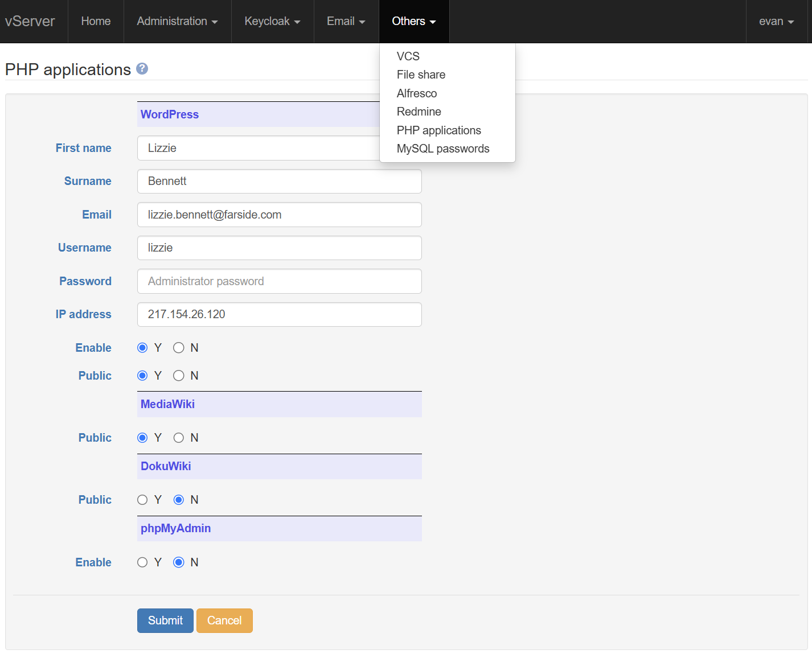
Task: Select Y for WordPress Enable
Action: click(x=142, y=348)
